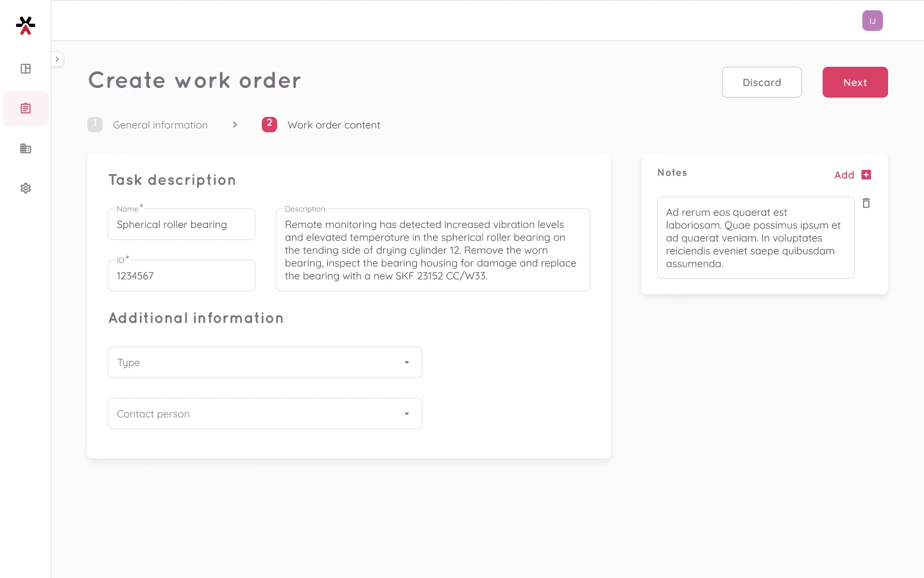Delete the note with the trash icon
The height and width of the screenshot is (578, 924).
pos(866,203)
